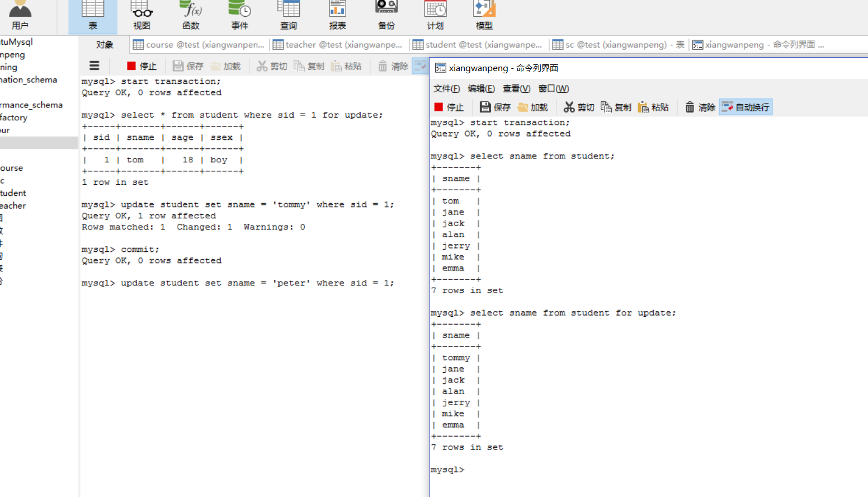868x497 pixels.
Task: Select the 表 (Table) toolbar icon
Action: tap(93, 16)
